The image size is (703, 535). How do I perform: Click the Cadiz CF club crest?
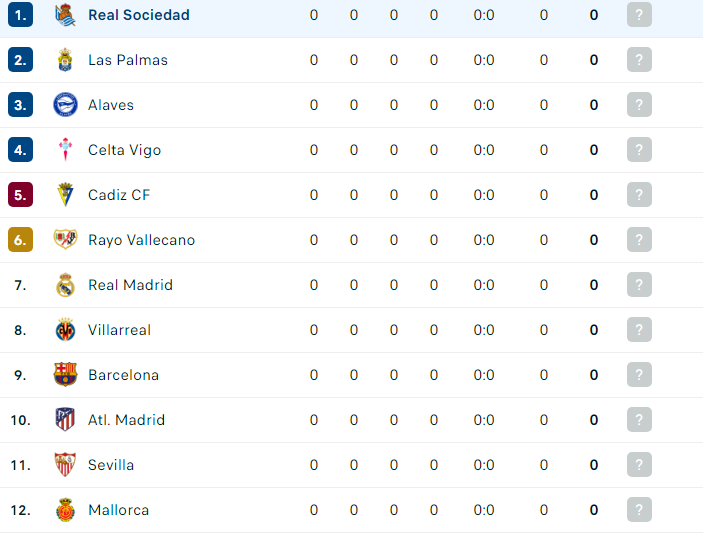[65, 195]
